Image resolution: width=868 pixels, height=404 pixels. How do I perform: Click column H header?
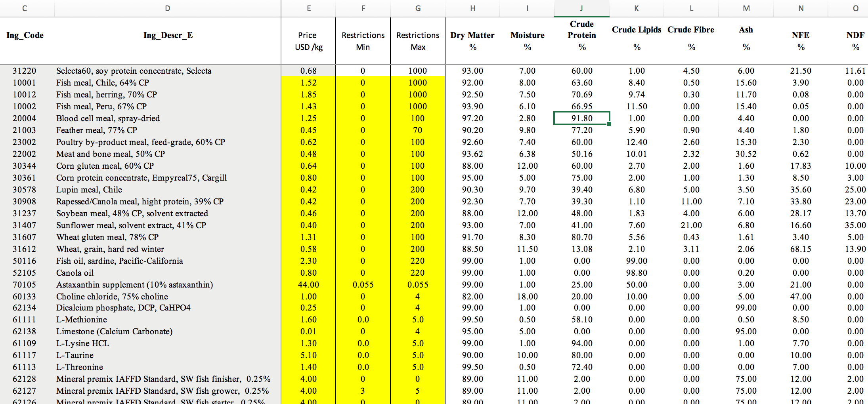472,8
